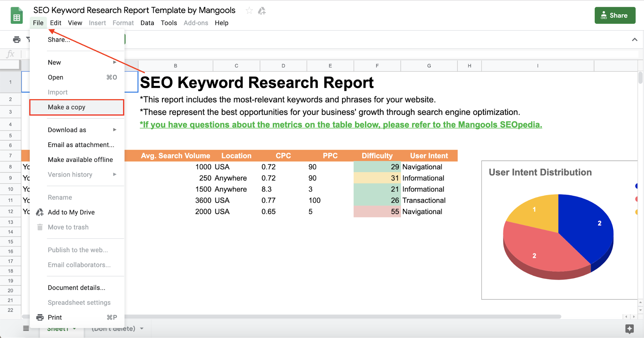Select column D header

[283, 66]
